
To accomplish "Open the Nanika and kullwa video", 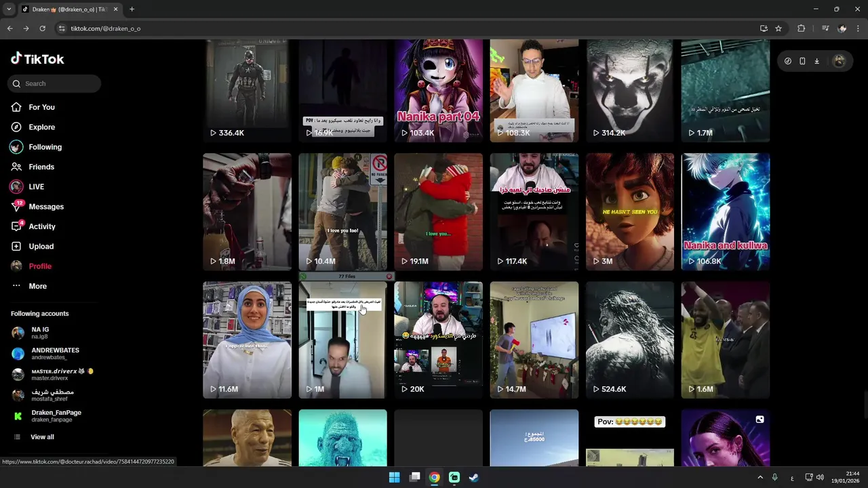I will 725,211.
